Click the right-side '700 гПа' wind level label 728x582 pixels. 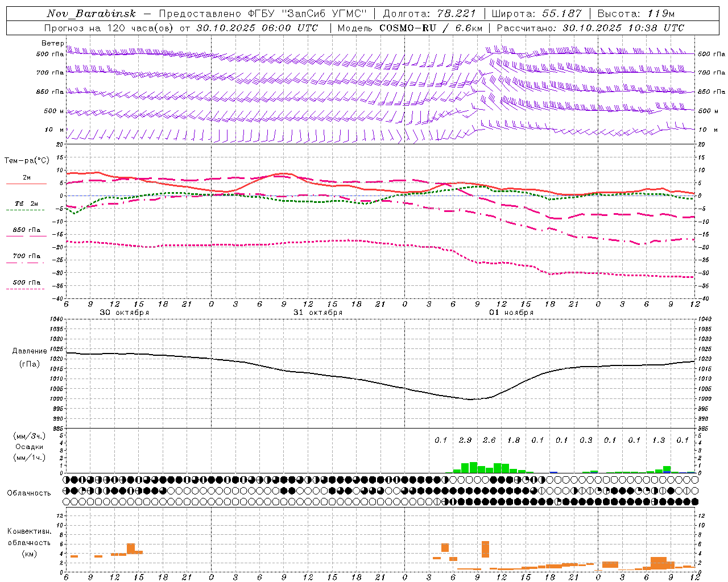712,73
